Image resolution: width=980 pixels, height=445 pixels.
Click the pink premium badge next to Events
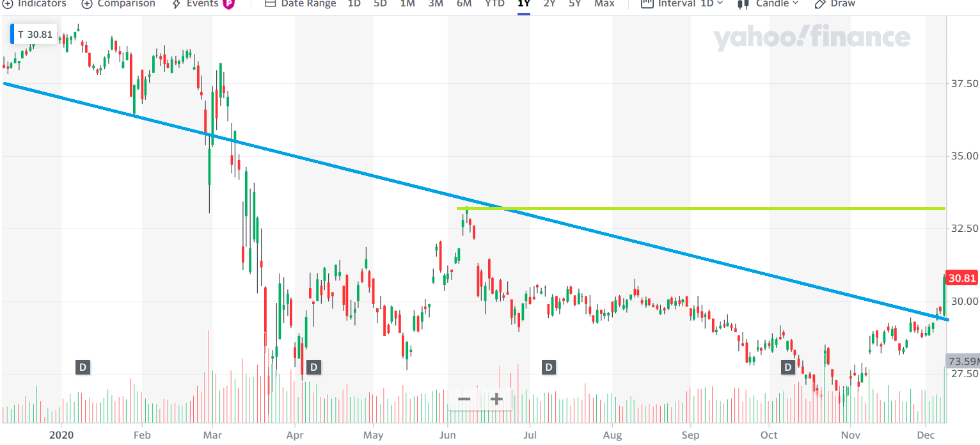(x=228, y=4)
